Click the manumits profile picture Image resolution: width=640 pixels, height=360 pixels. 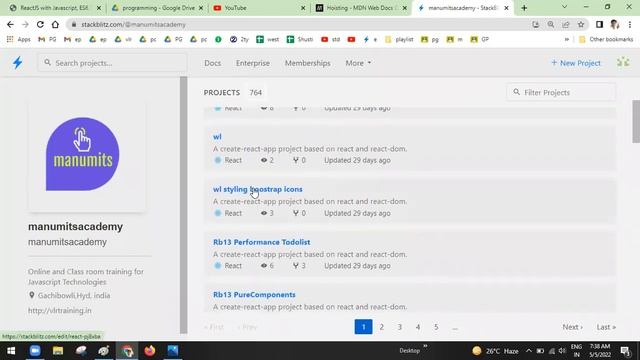tap(83, 154)
